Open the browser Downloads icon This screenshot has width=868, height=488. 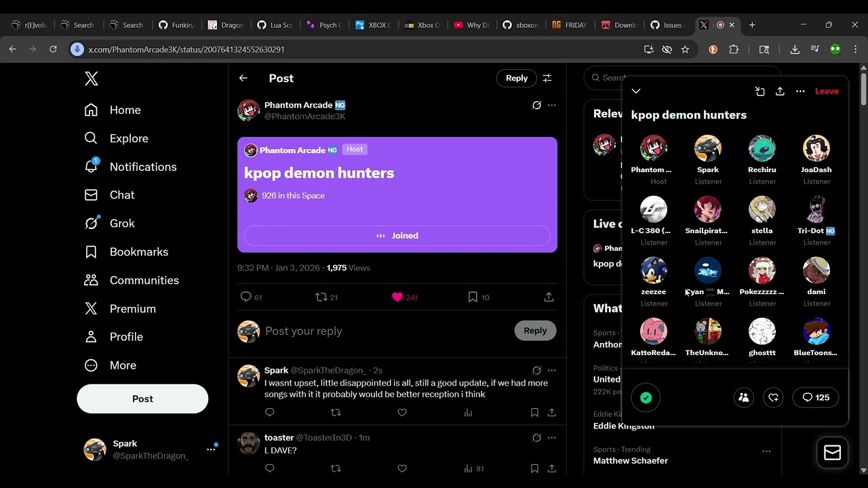pyautogui.click(x=795, y=49)
